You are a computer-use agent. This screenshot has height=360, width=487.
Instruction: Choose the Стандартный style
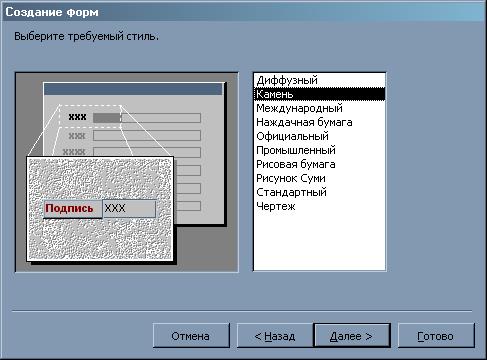[319, 192]
